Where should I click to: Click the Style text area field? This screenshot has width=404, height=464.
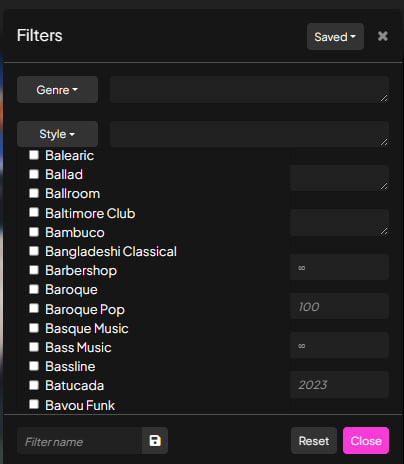point(249,134)
